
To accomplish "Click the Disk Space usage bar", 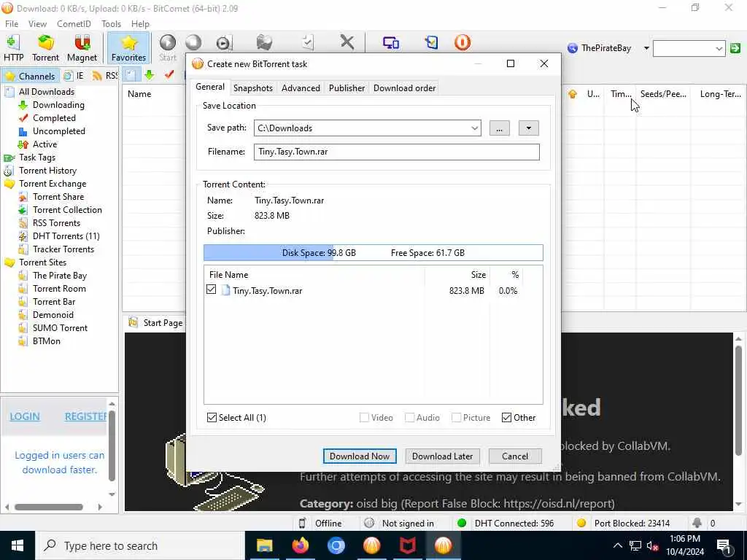I will pos(373,253).
